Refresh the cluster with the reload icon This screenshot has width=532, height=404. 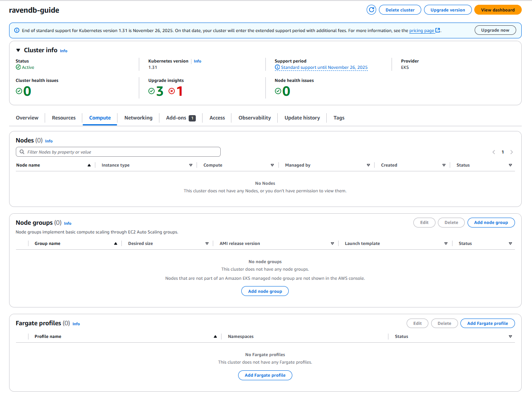371,10
